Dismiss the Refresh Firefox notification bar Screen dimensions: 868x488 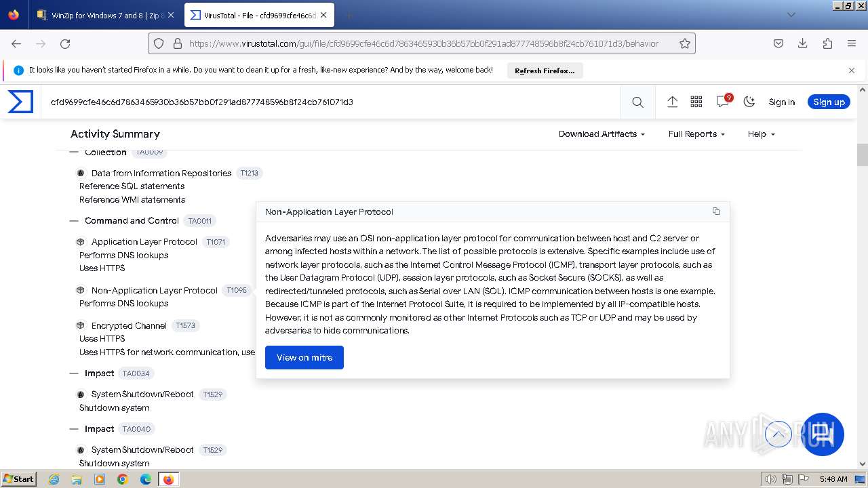[x=852, y=70]
